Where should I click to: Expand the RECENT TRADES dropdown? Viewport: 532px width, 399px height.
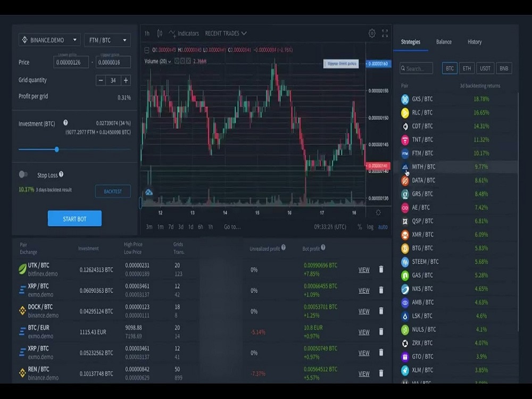(x=226, y=33)
